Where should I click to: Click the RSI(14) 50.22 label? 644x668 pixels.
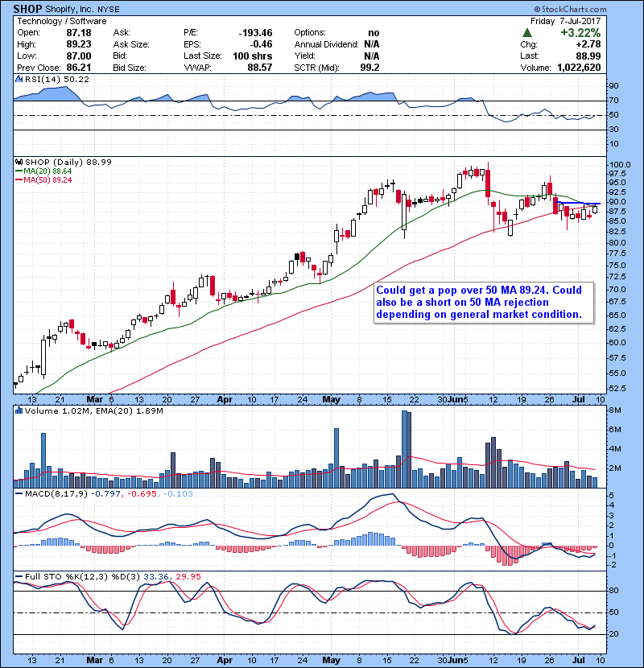57,79
